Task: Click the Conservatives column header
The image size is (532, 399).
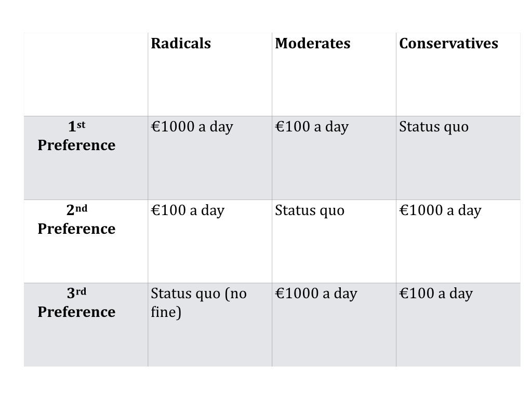Action: pyautogui.click(x=448, y=44)
